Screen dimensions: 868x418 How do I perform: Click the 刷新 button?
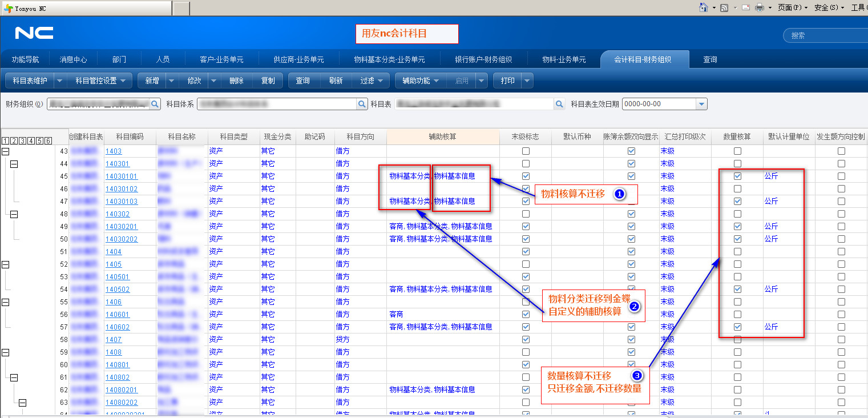[336, 81]
